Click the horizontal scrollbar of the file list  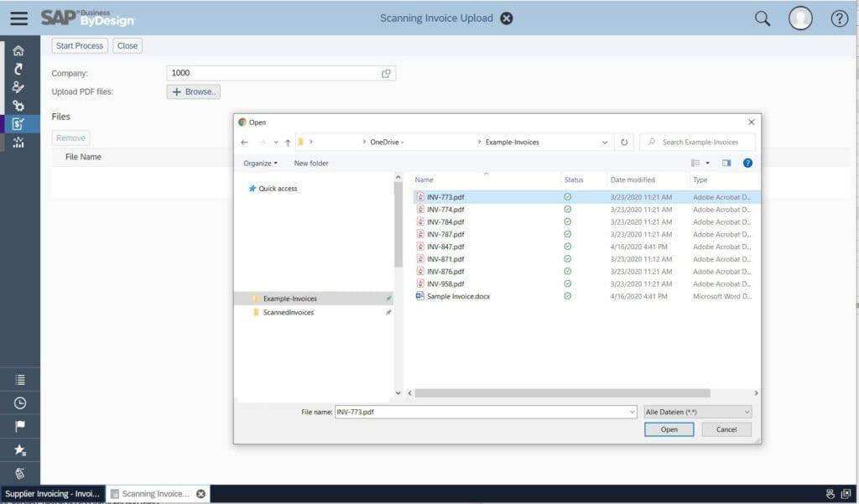(x=563, y=393)
